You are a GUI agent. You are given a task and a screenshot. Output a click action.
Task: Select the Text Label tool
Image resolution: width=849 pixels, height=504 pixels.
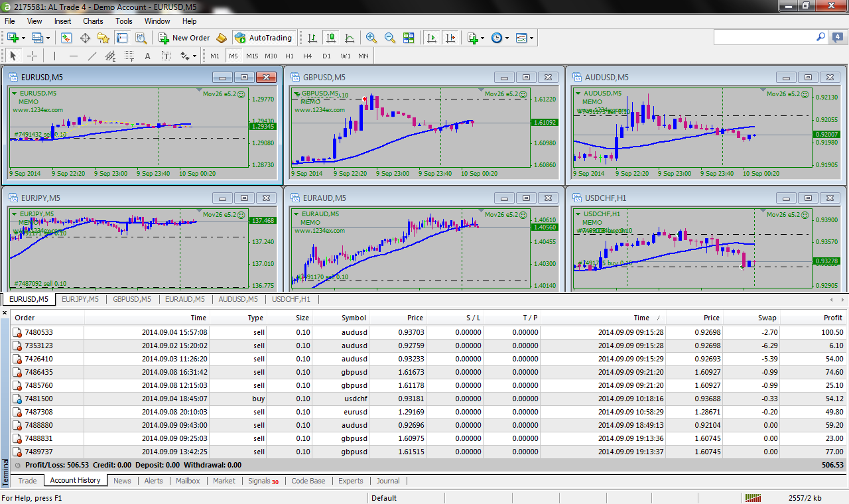click(166, 56)
